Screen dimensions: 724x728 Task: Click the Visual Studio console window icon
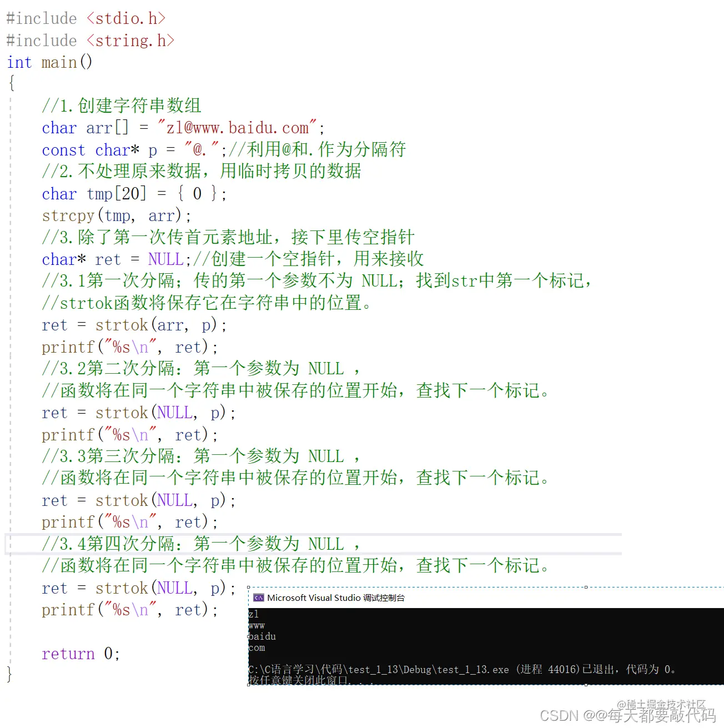[x=258, y=598]
